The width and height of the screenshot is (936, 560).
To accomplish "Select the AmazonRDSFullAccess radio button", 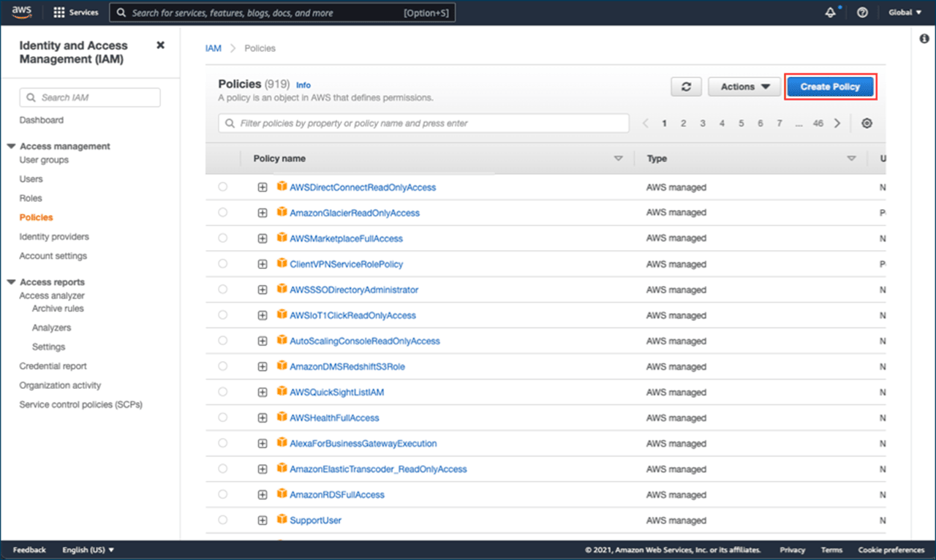I will pos(223,494).
